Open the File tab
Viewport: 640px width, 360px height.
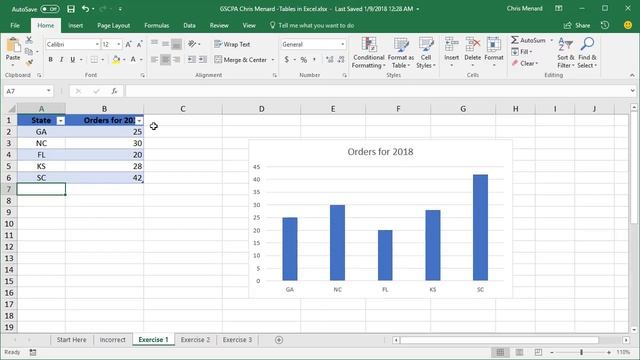[x=15, y=25]
